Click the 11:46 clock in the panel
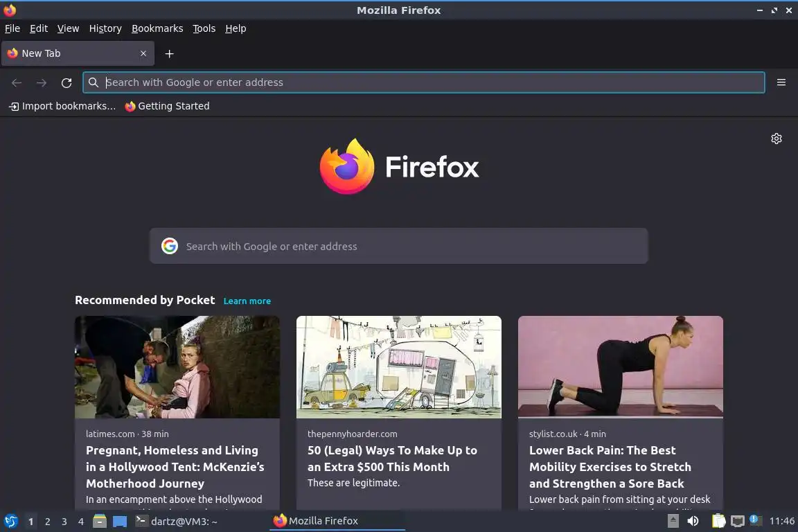Image resolution: width=798 pixels, height=532 pixels. pos(781,522)
